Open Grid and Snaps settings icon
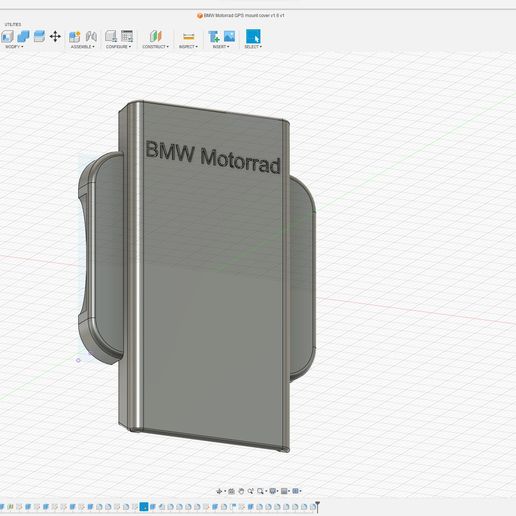This screenshot has height=516, width=516. point(284,491)
